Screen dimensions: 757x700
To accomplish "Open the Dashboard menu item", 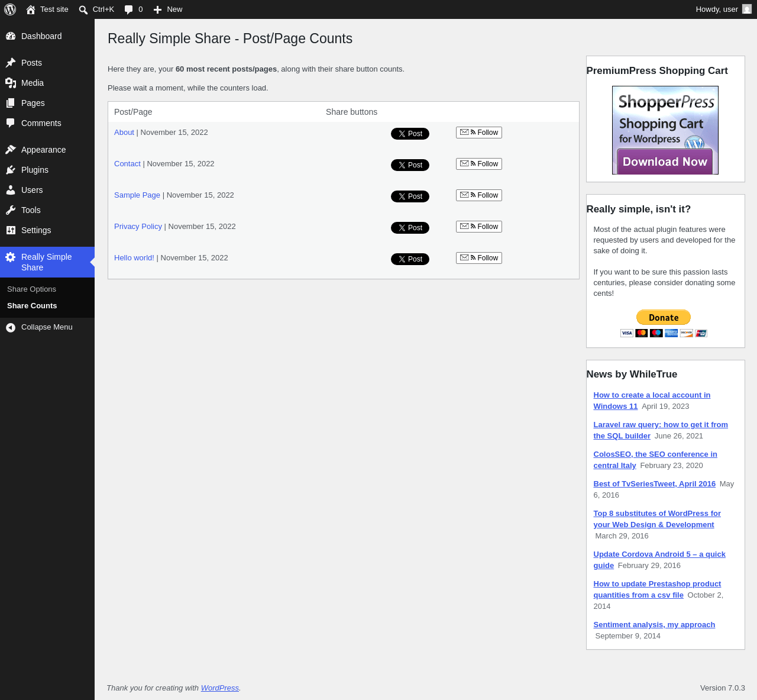I will (x=47, y=36).
